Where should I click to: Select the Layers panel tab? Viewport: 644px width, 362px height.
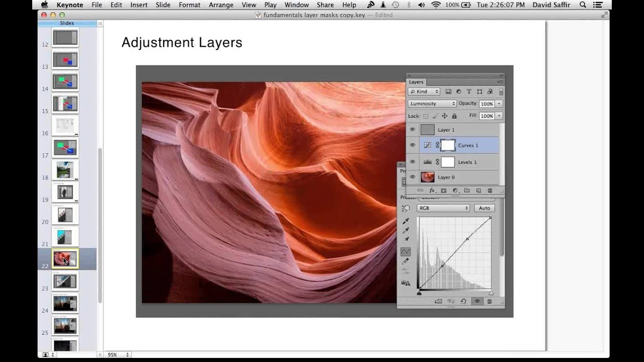point(416,82)
